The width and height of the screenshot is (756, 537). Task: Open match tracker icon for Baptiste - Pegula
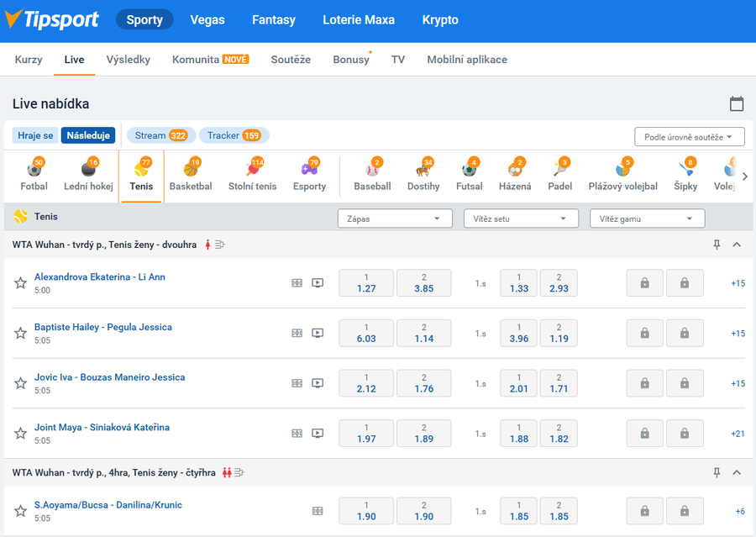click(x=297, y=333)
